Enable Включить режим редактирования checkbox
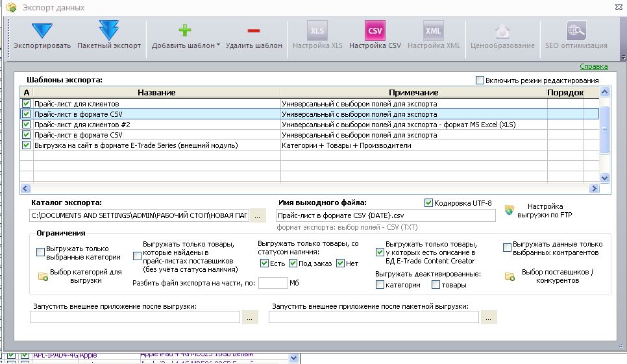 pos(480,80)
